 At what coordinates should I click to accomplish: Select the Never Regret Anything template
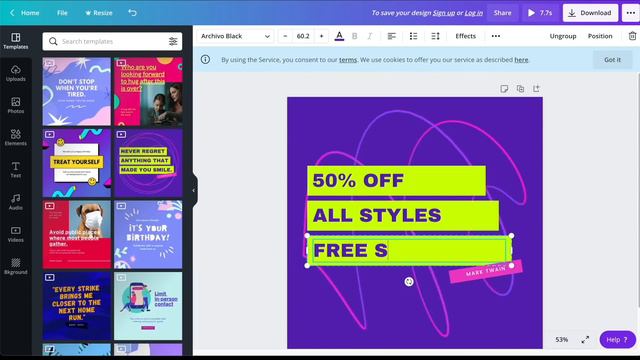pos(148,163)
